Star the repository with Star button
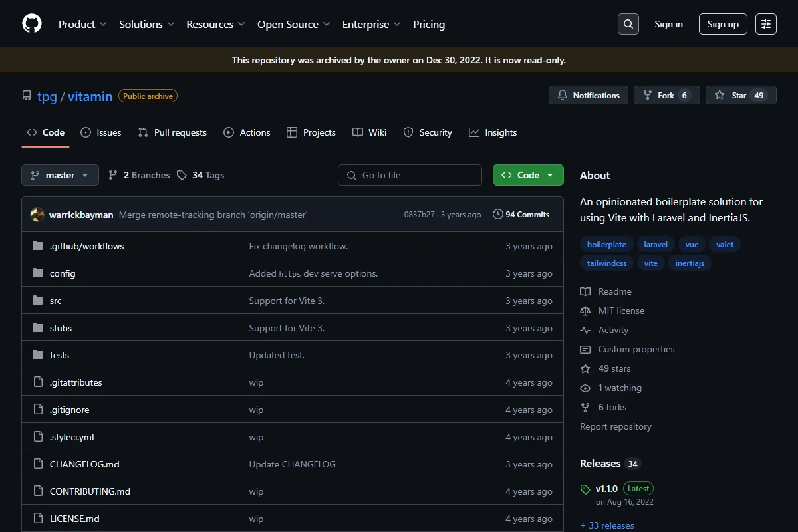Viewport: 798px width, 532px height. (741, 96)
